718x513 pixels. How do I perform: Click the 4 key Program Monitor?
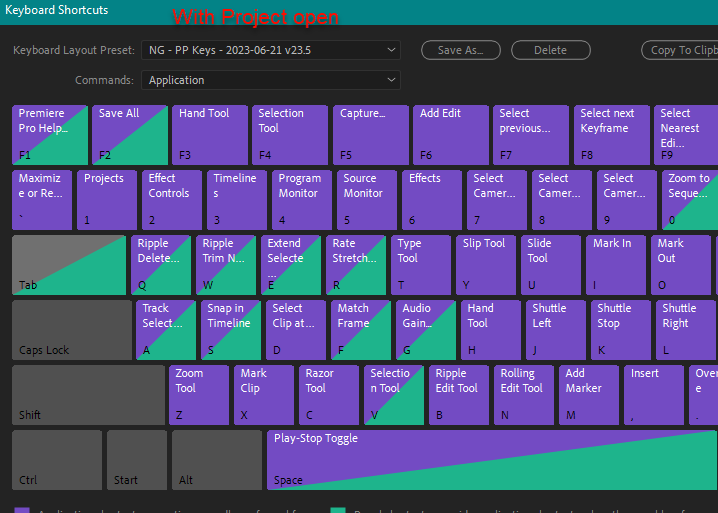point(302,200)
